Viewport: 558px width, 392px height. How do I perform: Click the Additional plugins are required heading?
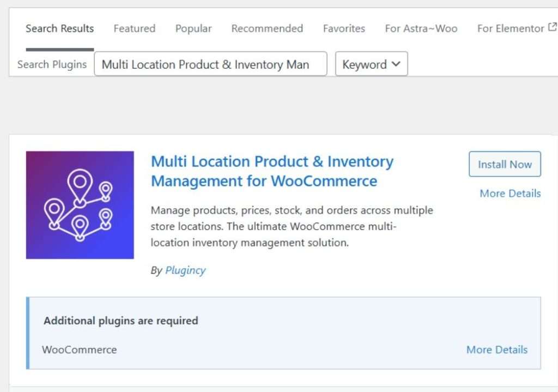click(120, 321)
